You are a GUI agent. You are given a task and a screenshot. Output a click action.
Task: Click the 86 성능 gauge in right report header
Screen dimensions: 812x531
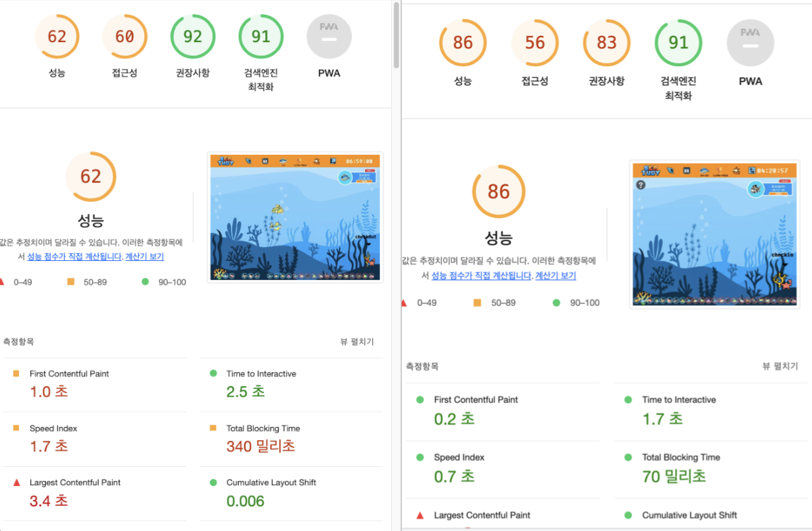[x=463, y=43]
